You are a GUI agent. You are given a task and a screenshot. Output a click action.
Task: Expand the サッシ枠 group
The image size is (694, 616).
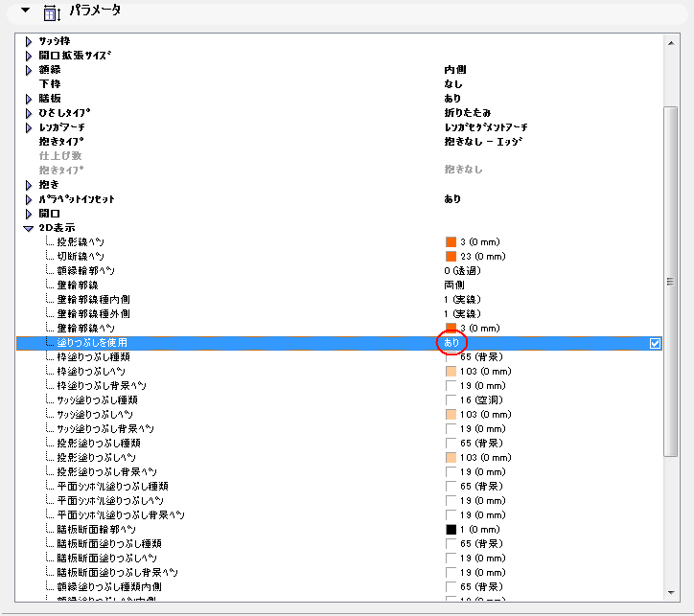point(29,41)
